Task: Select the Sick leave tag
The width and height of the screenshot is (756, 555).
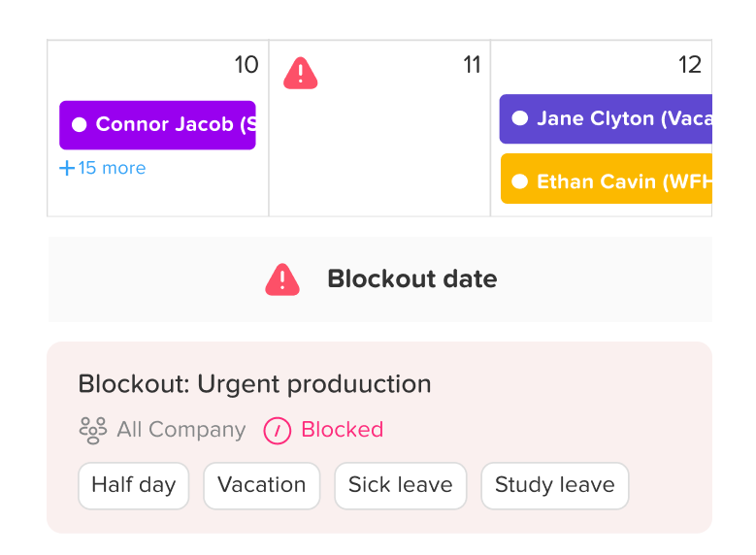Action: [x=400, y=485]
